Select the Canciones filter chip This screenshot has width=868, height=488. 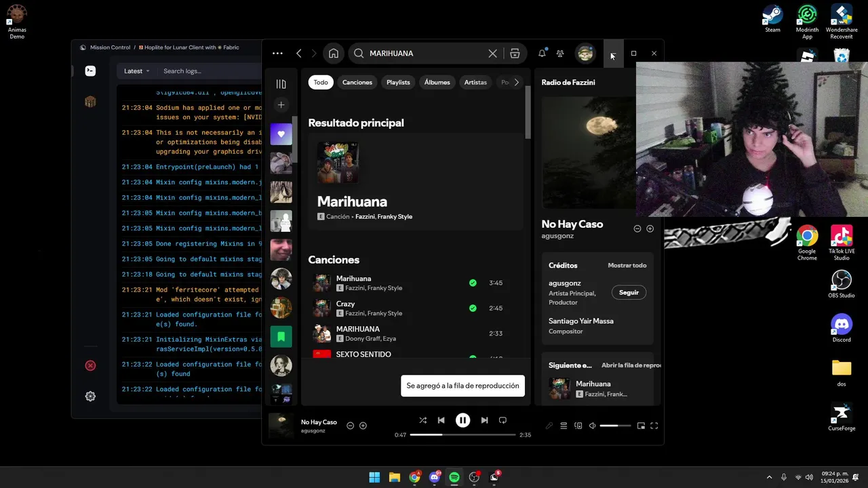pyautogui.click(x=357, y=82)
